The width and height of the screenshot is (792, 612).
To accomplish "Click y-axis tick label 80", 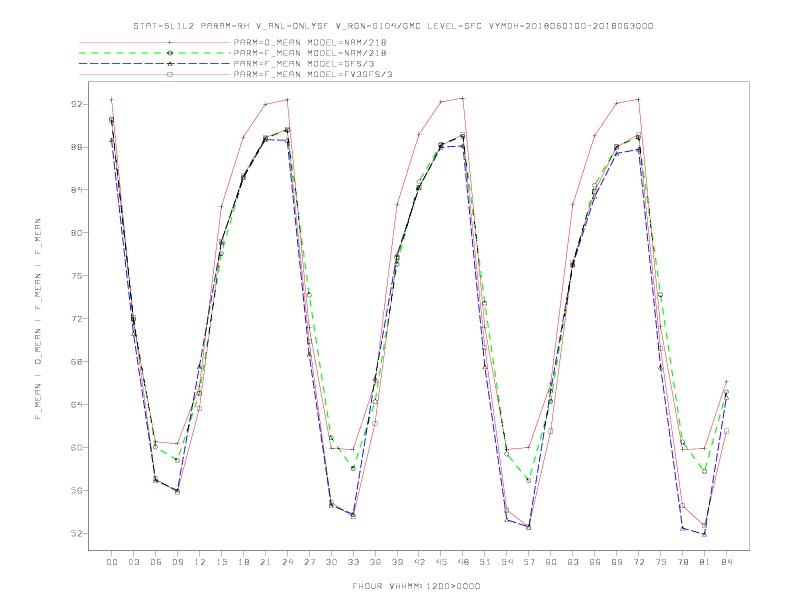I will (x=77, y=233).
